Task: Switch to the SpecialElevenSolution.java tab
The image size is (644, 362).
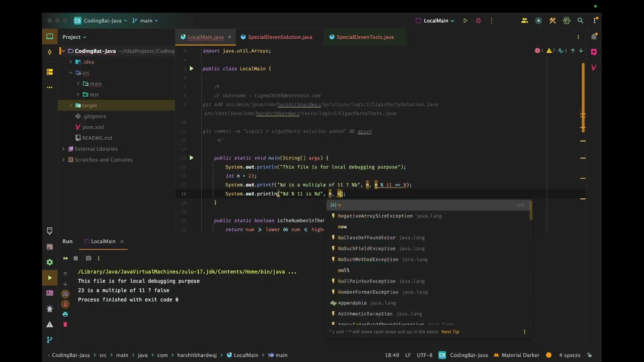Action: [280, 37]
